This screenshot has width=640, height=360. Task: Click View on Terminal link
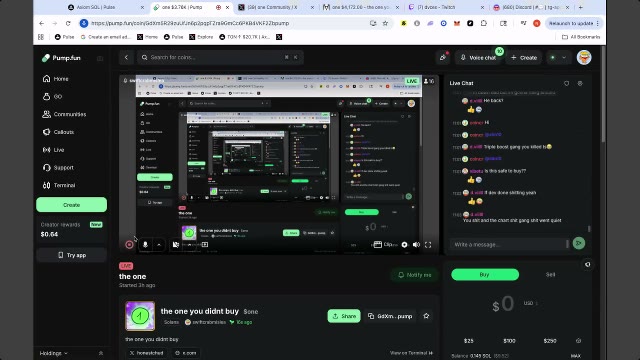click(x=411, y=353)
